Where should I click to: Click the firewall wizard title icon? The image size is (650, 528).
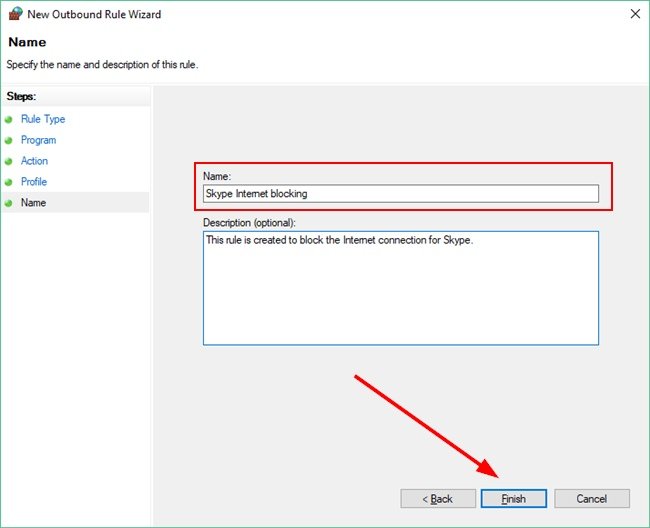(x=15, y=14)
